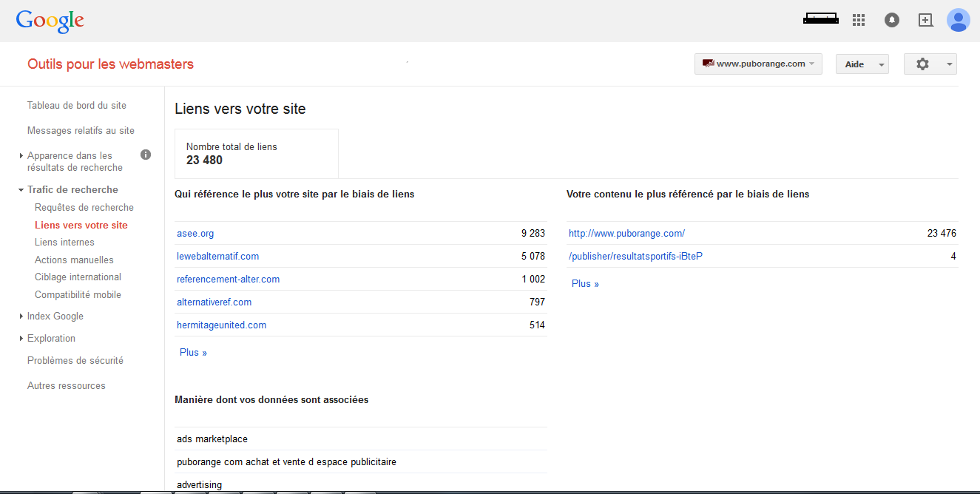This screenshot has width=980, height=494.
Task: Go to Liens internes
Action: click(x=64, y=242)
